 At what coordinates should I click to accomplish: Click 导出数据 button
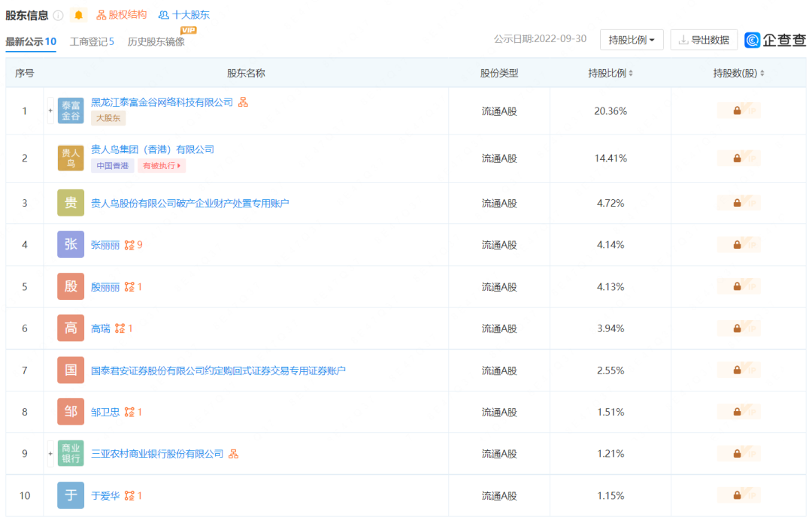pos(704,40)
